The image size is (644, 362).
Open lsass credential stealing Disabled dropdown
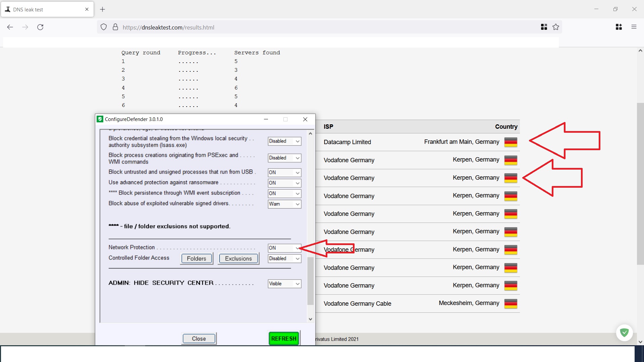284,141
